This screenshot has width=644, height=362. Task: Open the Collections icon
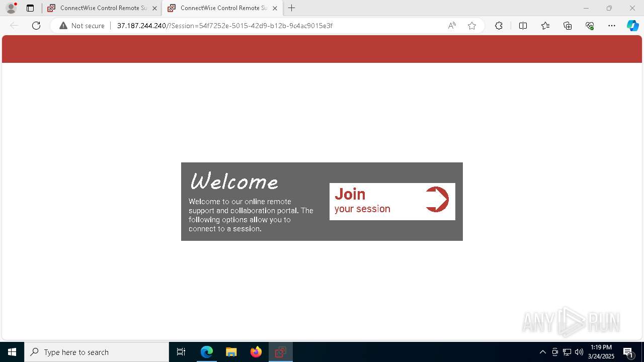[x=568, y=26]
